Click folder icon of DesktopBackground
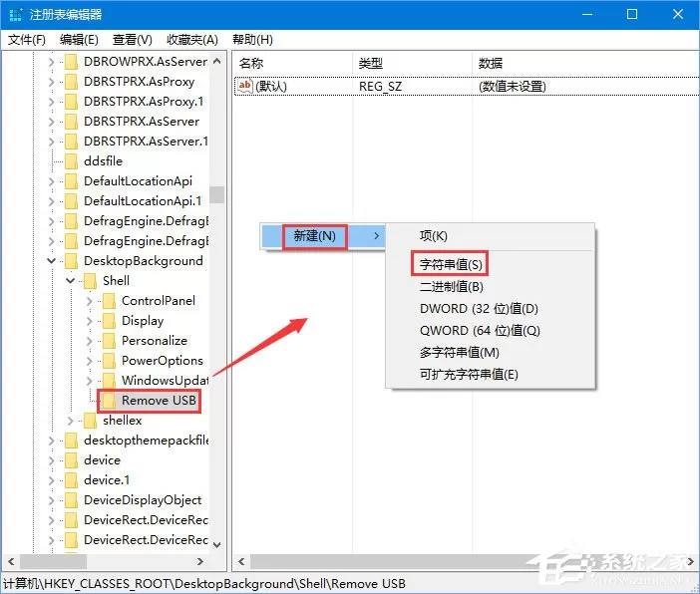The height and width of the screenshot is (594, 700). coord(72,261)
